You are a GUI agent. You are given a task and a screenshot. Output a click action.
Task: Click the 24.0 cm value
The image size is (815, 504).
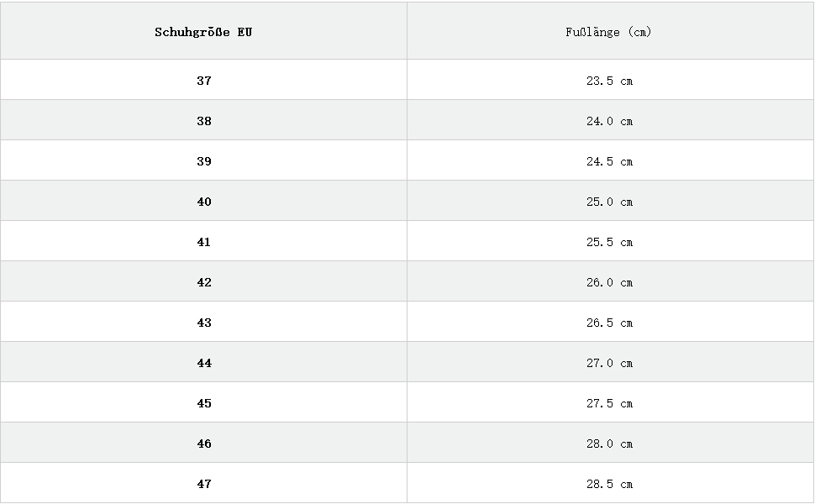(x=609, y=121)
